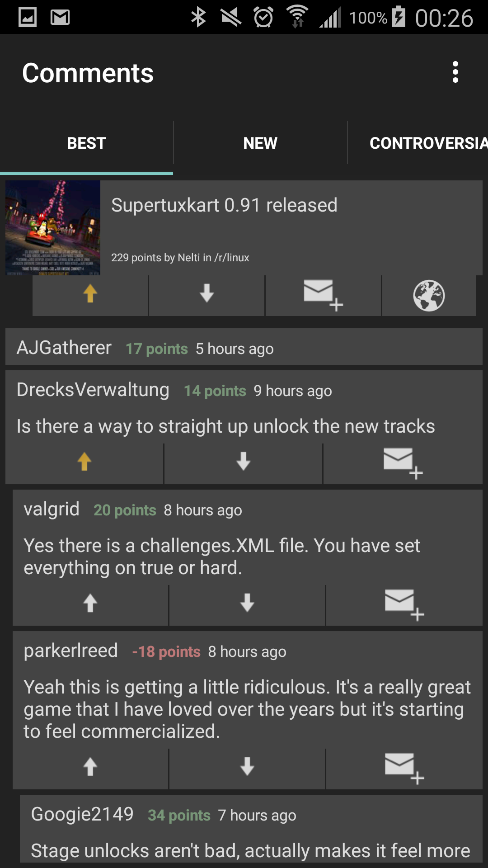
Task: Collapse Googie2149's comment thread
Action: (x=251, y=815)
